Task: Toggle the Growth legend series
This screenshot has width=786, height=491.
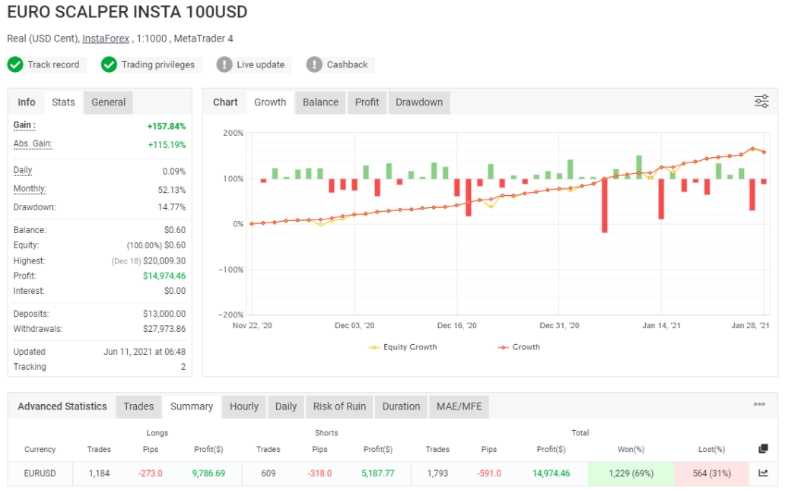Action: tap(519, 347)
